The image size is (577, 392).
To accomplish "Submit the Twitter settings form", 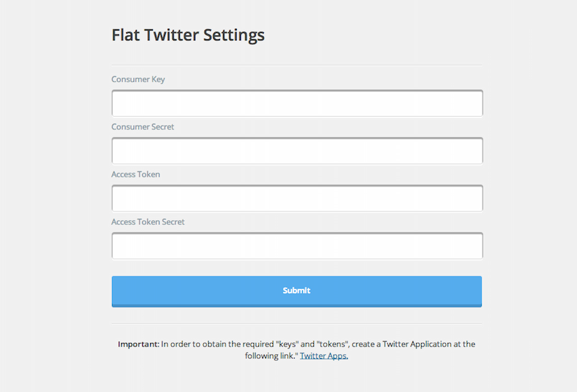I will (x=297, y=291).
